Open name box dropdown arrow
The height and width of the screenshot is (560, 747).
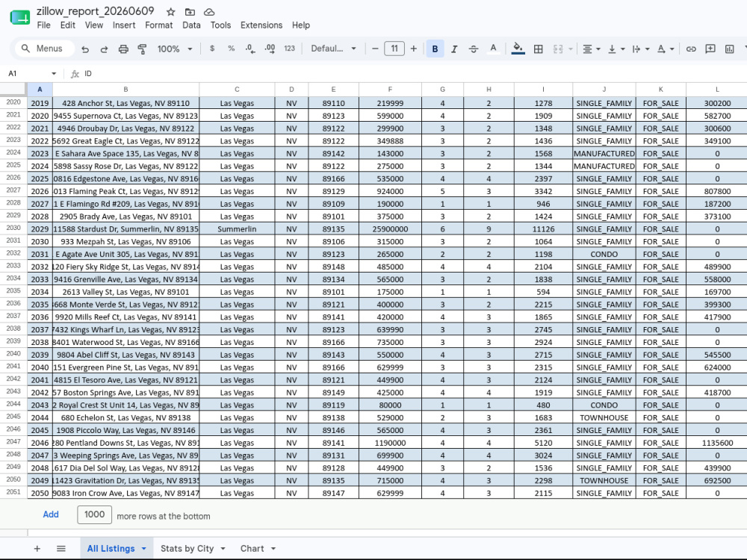[x=53, y=73]
